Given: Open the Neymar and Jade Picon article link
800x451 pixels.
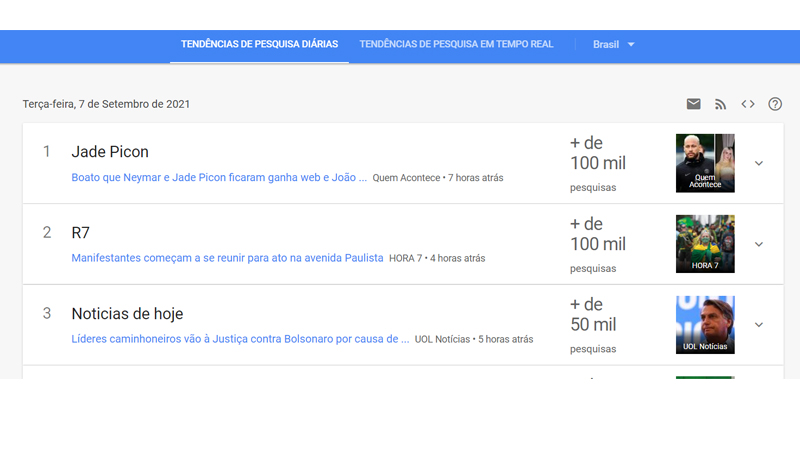Looking at the screenshot, I should (x=219, y=178).
